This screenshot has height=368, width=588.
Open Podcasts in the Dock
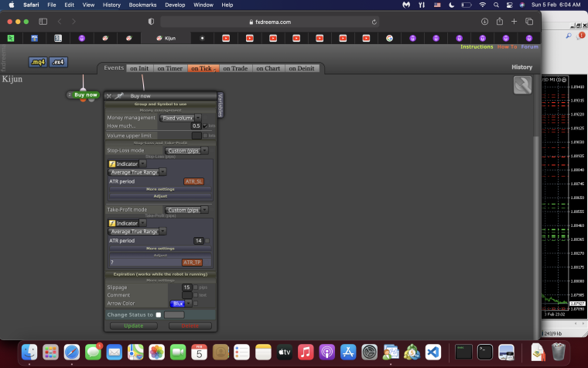pos(327,353)
